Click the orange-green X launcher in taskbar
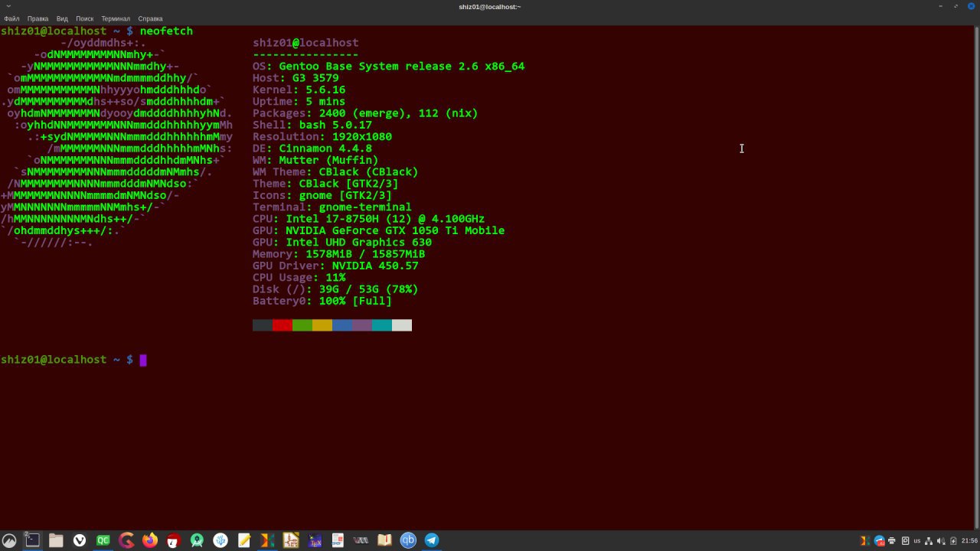The width and height of the screenshot is (980, 551). point(267,540)
